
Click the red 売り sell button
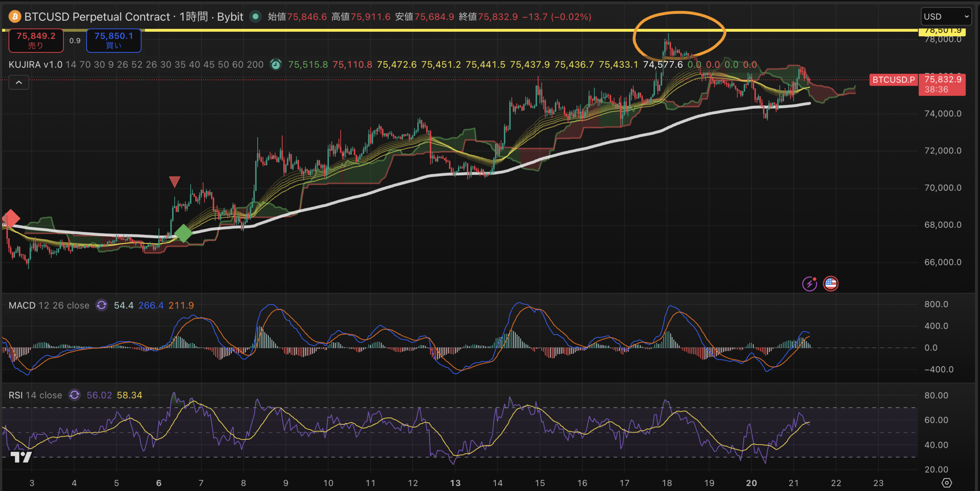tap(36, 40)
